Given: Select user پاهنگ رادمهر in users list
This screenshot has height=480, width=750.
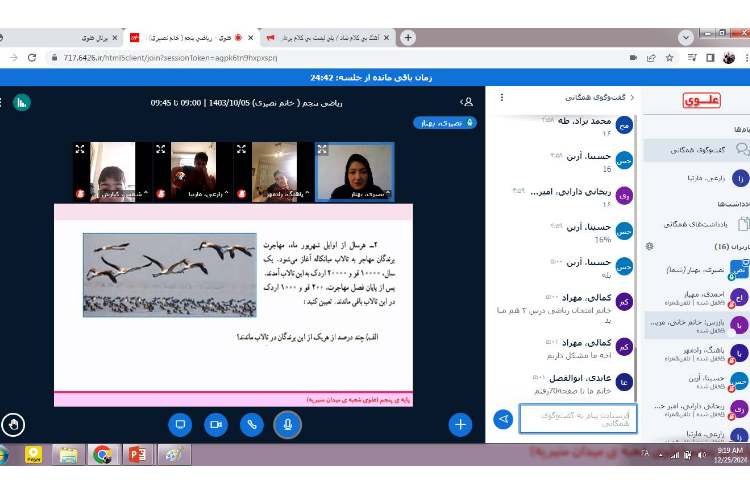Looking at the screenshot, I should pos(697,354).
